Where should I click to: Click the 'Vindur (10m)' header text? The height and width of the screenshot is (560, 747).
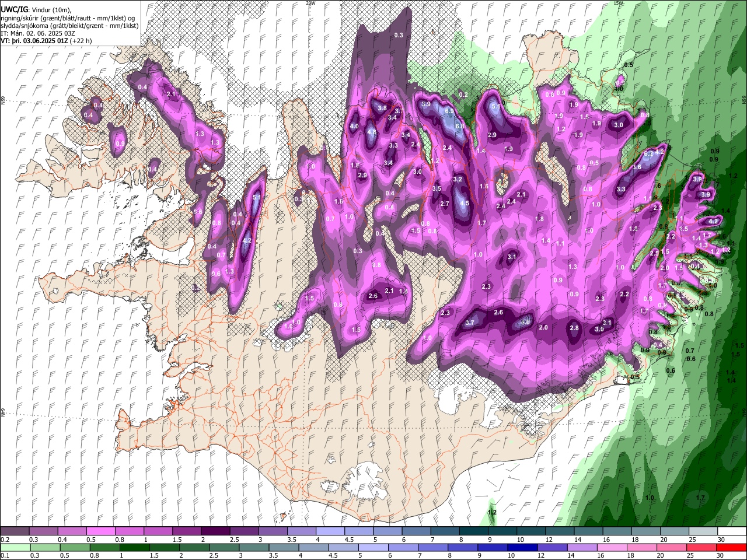tap(51, 10)
